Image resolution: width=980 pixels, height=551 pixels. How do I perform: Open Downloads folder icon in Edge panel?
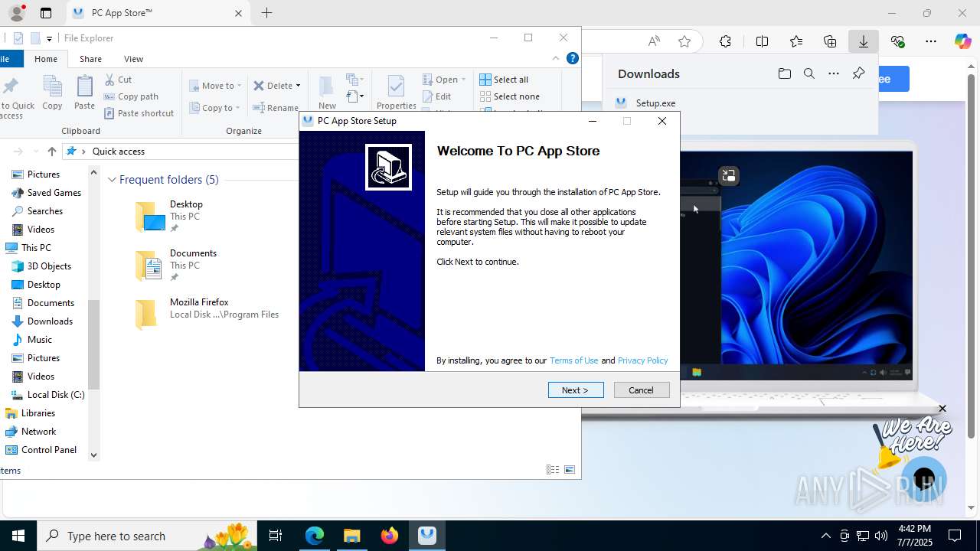[784, 73]
